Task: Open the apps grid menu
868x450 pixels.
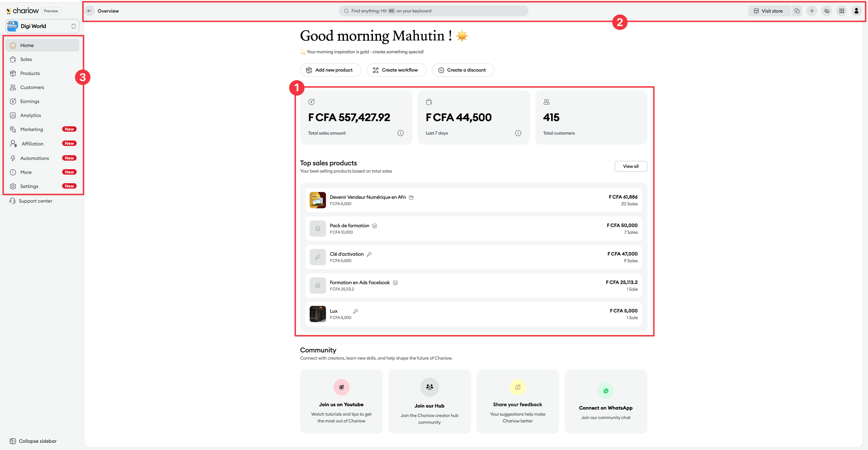Action: pos(841,11)
